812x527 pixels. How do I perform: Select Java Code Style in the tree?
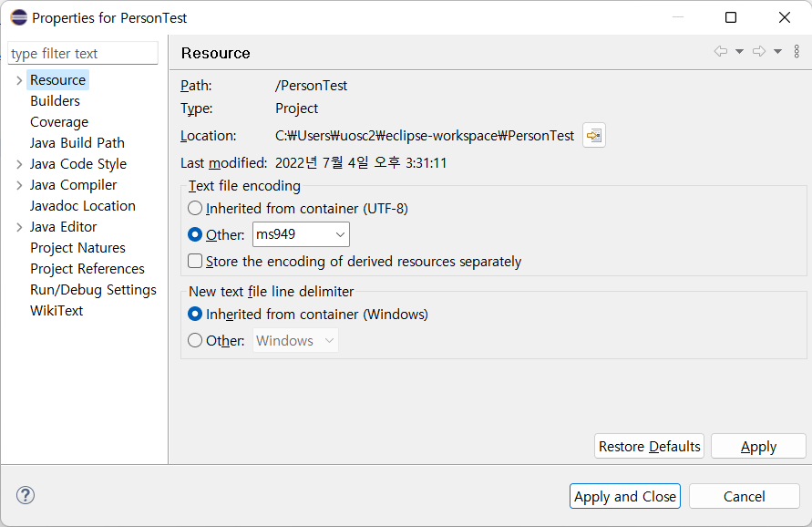pos(78,164)
